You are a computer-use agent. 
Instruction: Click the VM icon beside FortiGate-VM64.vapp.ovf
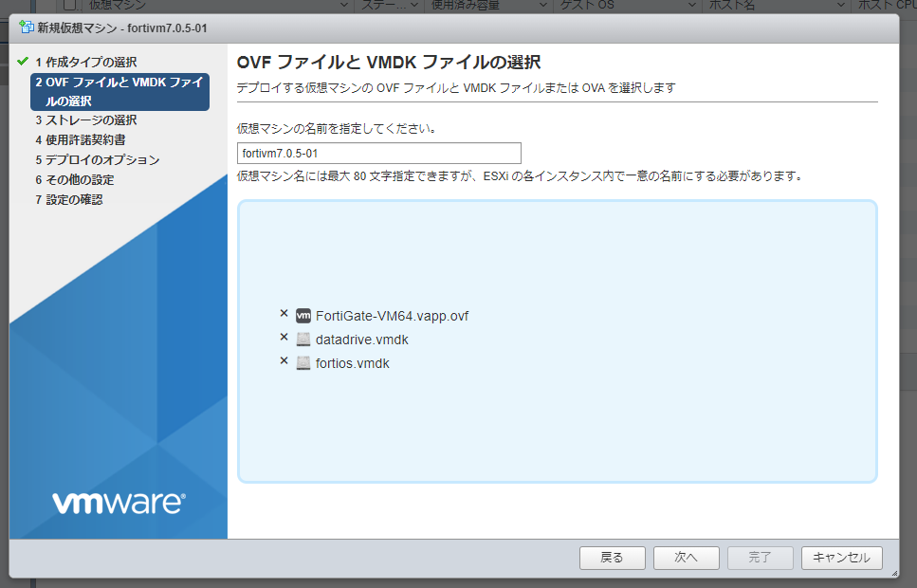[x=303, y=316]
